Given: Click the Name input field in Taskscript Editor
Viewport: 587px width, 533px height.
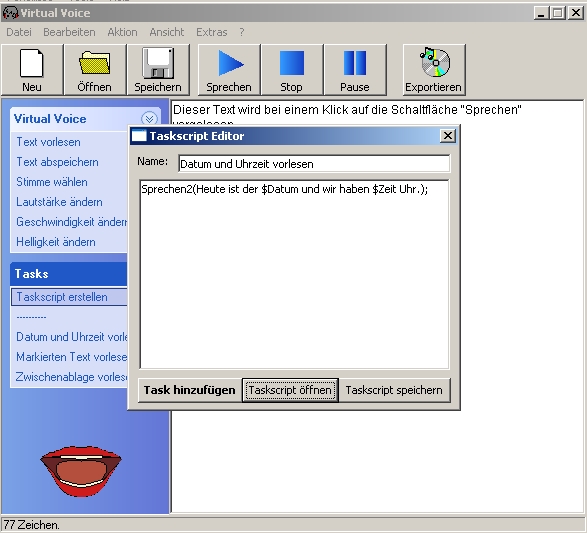Looking at the screenshot, I should click(x=314, y=164).
